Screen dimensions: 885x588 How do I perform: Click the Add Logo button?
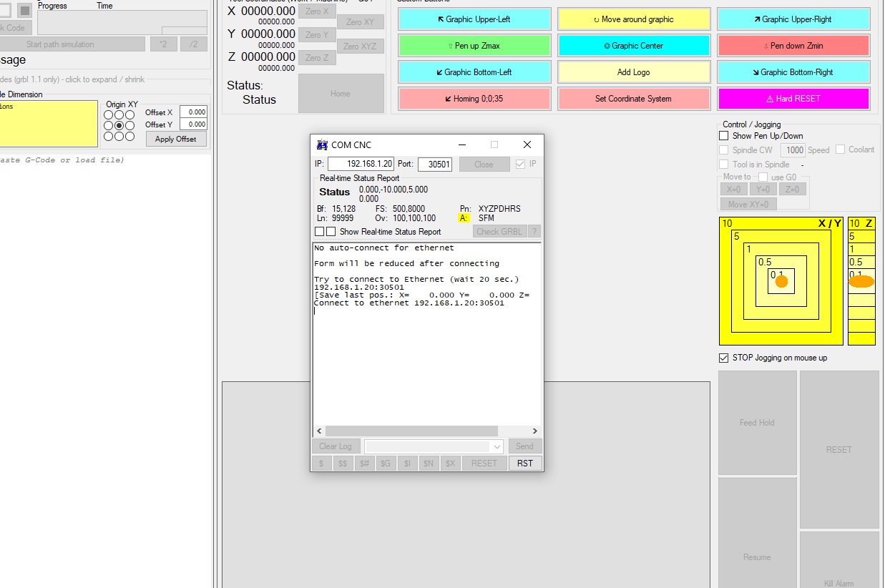point(634,72)
